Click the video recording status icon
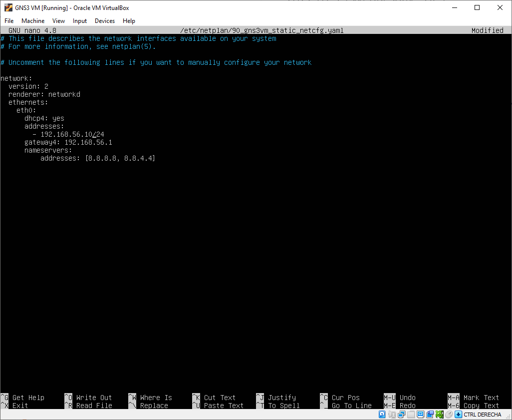 coord(430,415)
